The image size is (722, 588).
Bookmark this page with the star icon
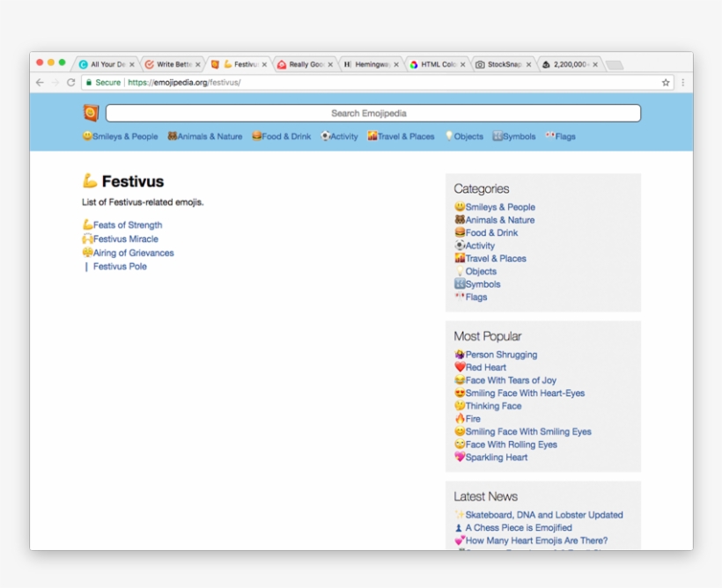pyautogui.click(x=666, y=83)
